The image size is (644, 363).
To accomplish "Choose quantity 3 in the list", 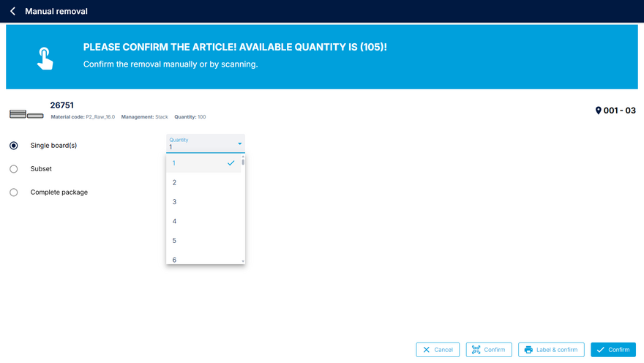I will 203,201.
